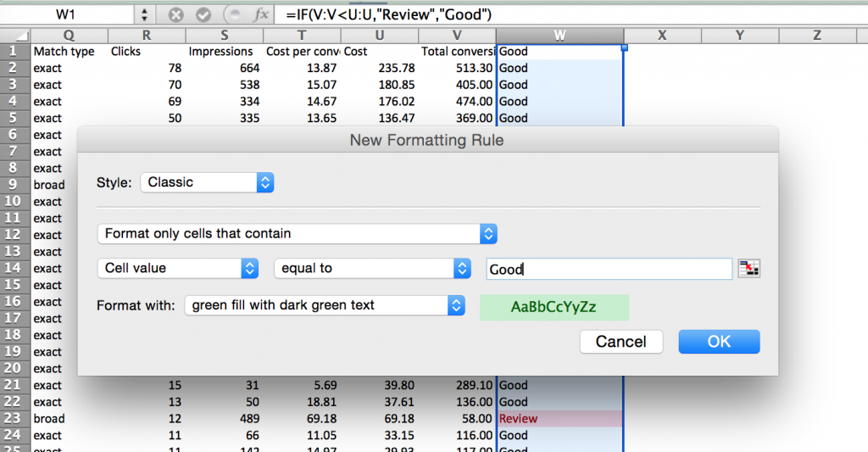Select row 23 header
This screenshot has height=452, width=868.
point(14,419)
